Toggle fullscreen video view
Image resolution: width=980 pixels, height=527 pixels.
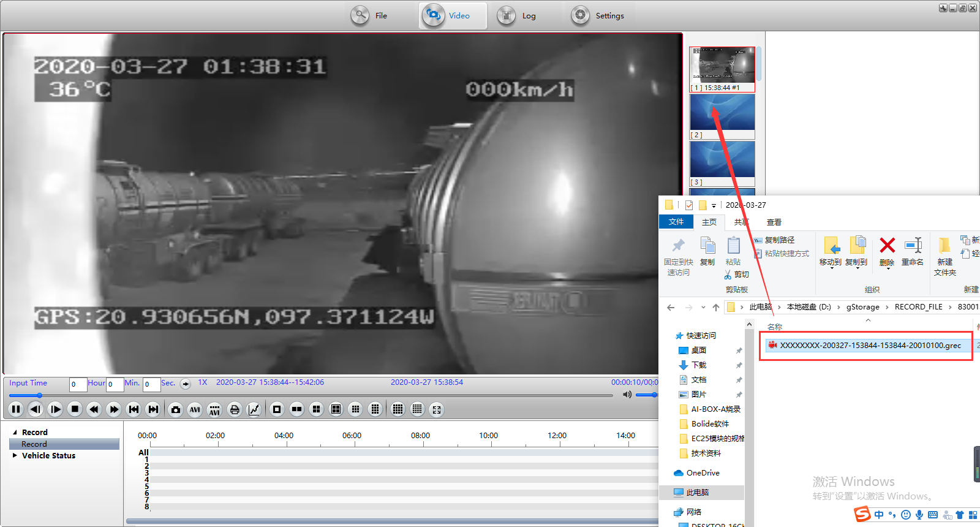(x=437, y=409)
